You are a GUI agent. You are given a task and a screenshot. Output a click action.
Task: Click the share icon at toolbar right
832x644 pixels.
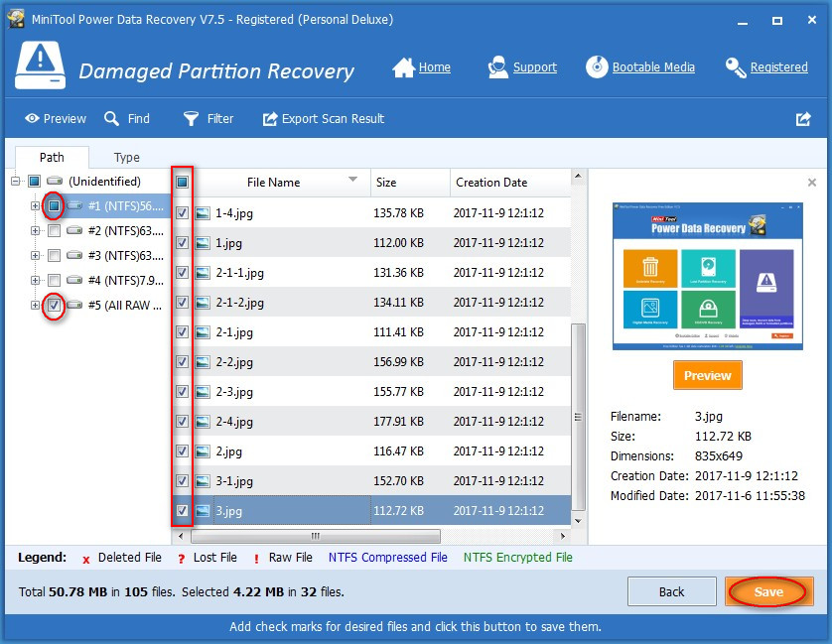803,119
